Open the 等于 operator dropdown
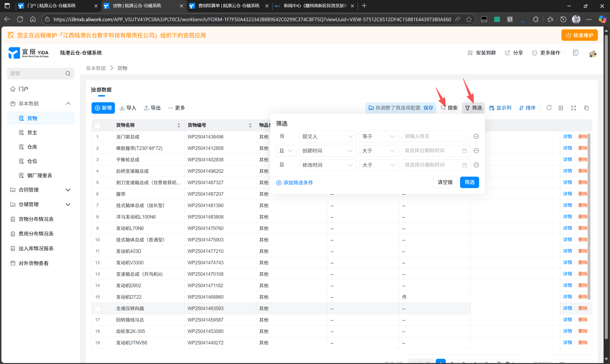Viewport: 610px width, 364px height. coord(379,136)
